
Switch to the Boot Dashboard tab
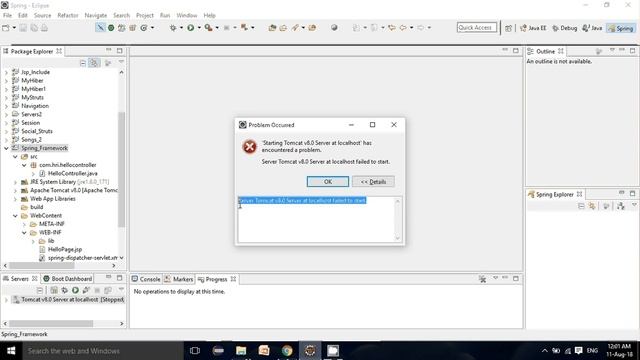click(x=68, y=279)
